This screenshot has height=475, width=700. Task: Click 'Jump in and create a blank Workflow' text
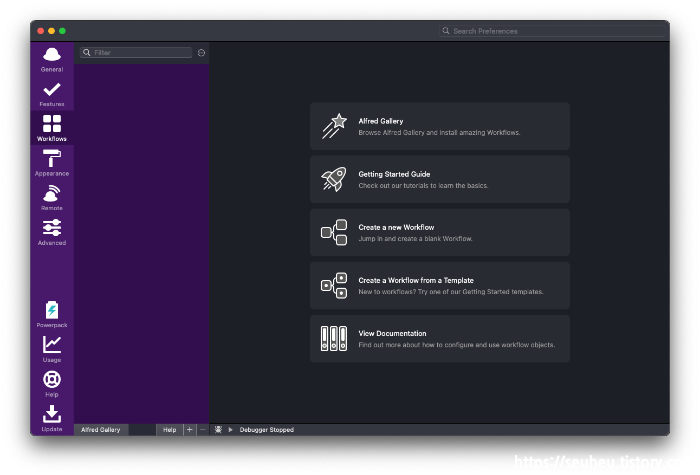point(415,239)
